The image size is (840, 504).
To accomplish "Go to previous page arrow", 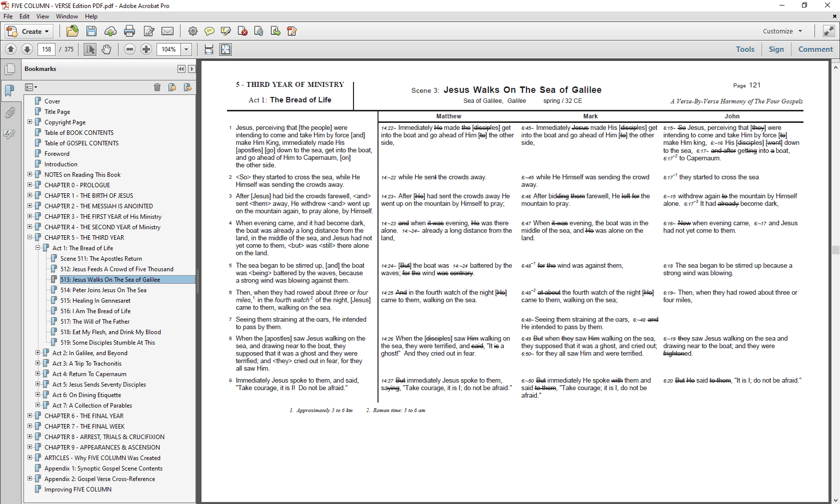I will coord(11,49).
